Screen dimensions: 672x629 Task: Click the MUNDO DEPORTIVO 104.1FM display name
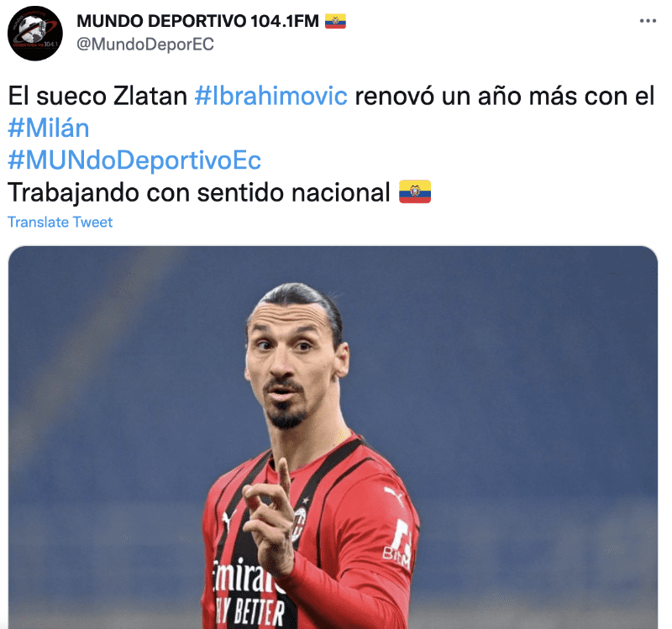click(x=197, y=21)
